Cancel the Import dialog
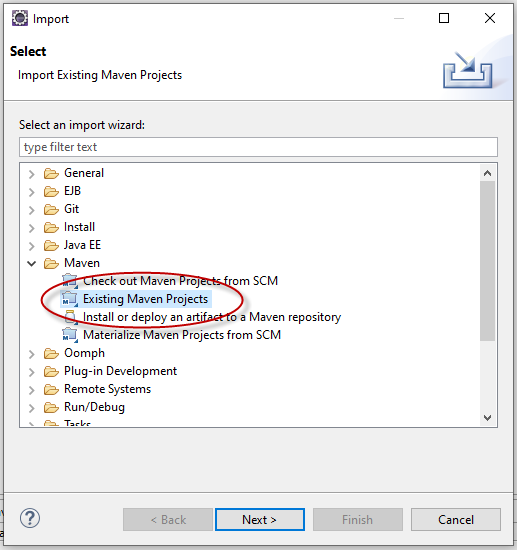The height and width of the screenshot is (550, 517). click(456, 519)
